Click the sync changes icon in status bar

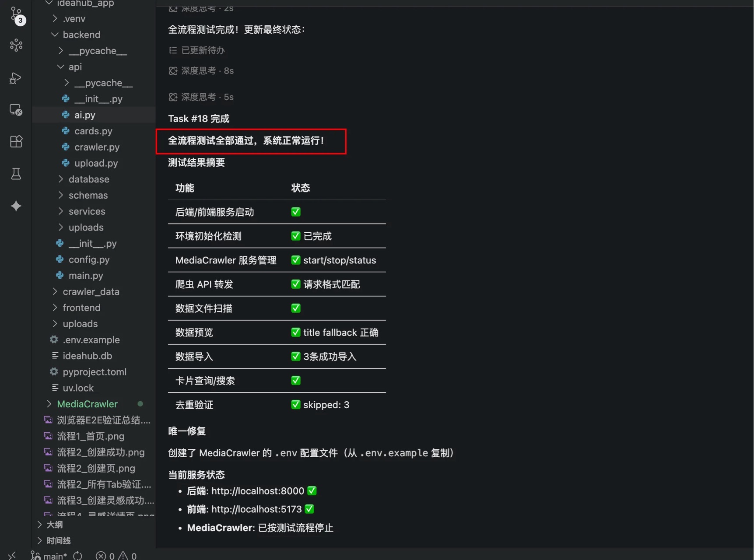tap(77, 555)
